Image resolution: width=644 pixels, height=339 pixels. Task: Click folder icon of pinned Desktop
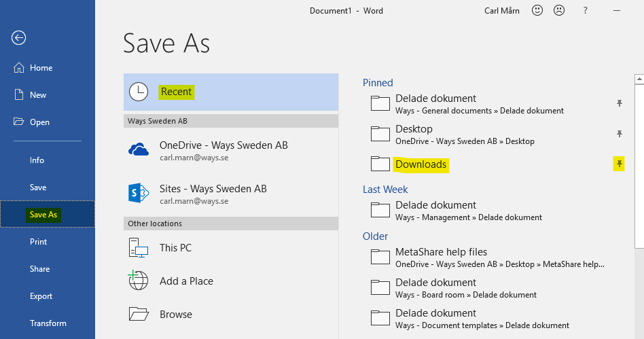point(380,134)
